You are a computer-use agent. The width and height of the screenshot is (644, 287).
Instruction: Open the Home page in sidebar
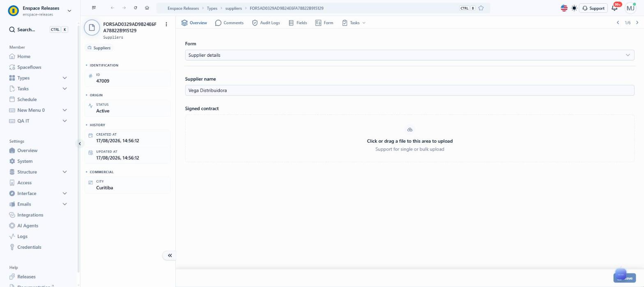(23, 56)
